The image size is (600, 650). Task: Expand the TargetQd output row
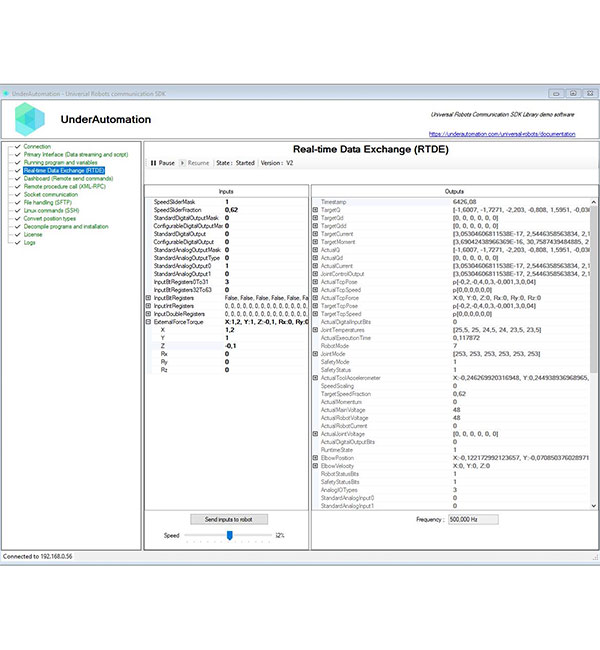pyautogui.click(x=316, y=218)
